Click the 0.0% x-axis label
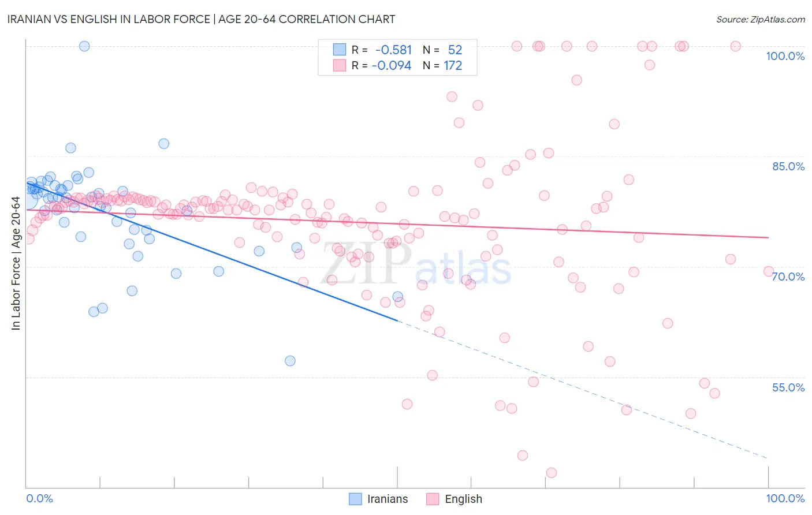This screenshot has width=812, height=515. click(39, 498)
